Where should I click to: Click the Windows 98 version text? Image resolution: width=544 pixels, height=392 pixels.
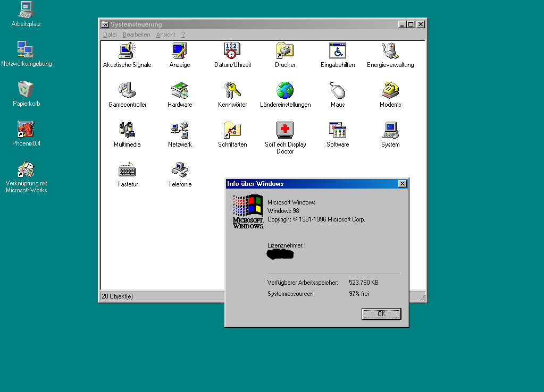pyautogui.click(x=283, y=211)
